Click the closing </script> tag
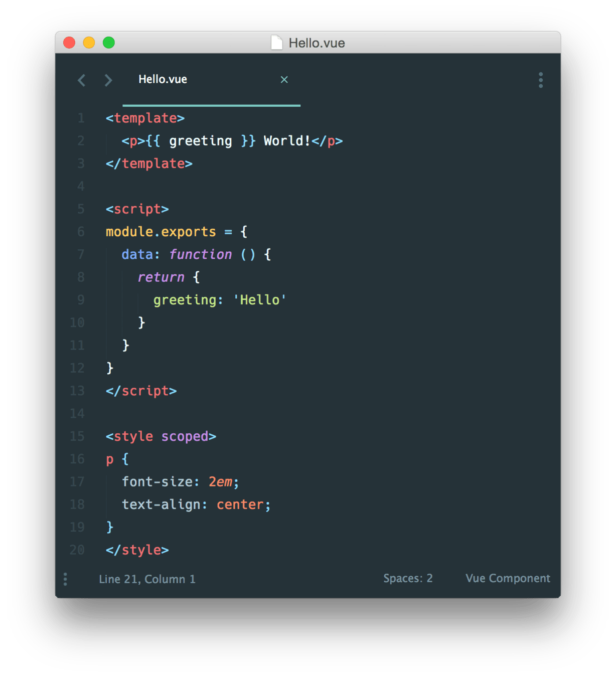 coord(141,391)
